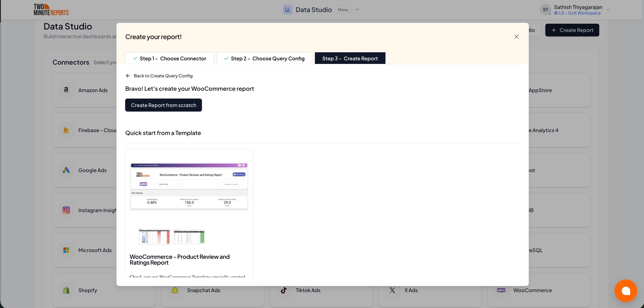Screen dimensions: 644x308
Task: Go Back to Create Query Config
Action: click(x=159, y=76)
